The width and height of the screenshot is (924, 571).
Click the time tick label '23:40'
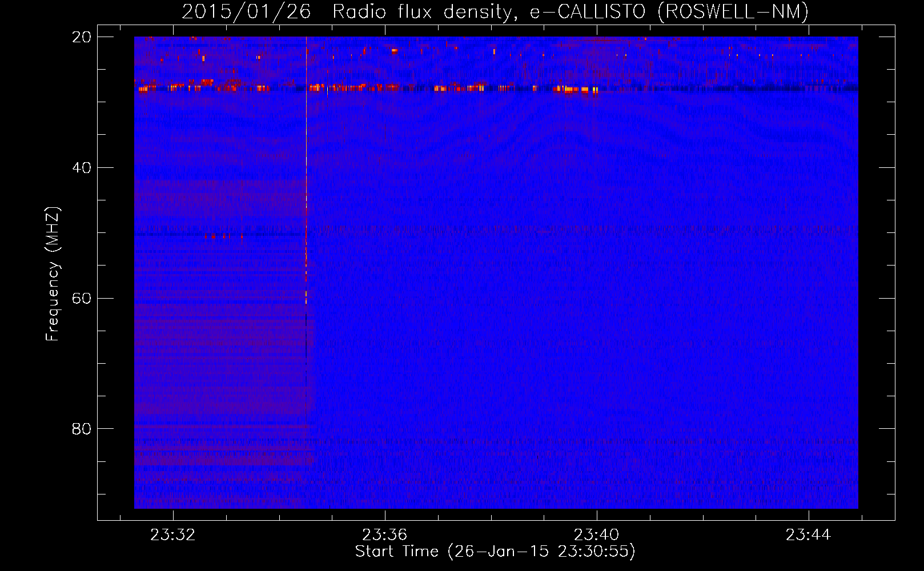[597, 535]
